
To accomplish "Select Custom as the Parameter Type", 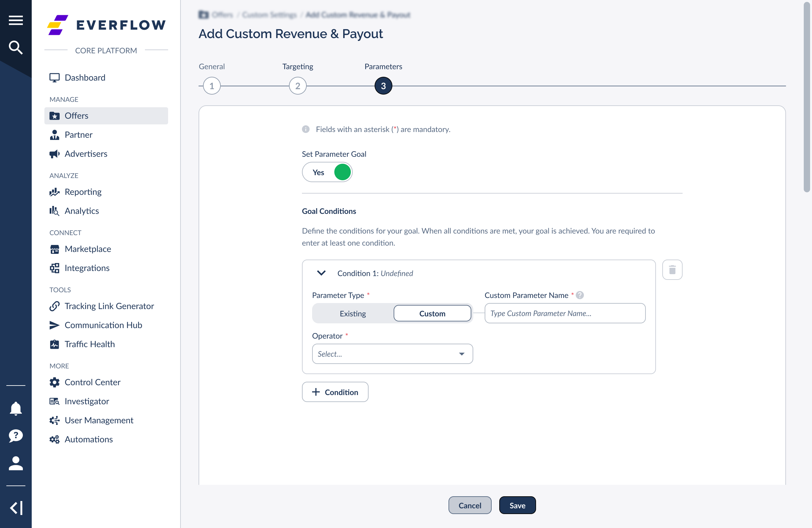I will [x=432, y=313].
